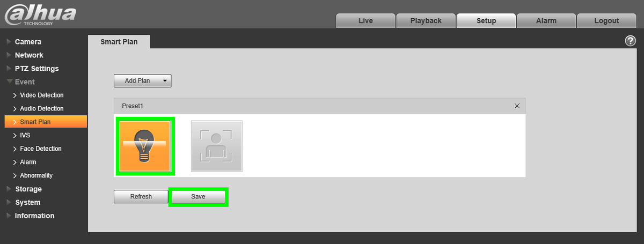Collapse the Event menu section
The height and width of the screenshot is (244, 644).
point(25,82)
